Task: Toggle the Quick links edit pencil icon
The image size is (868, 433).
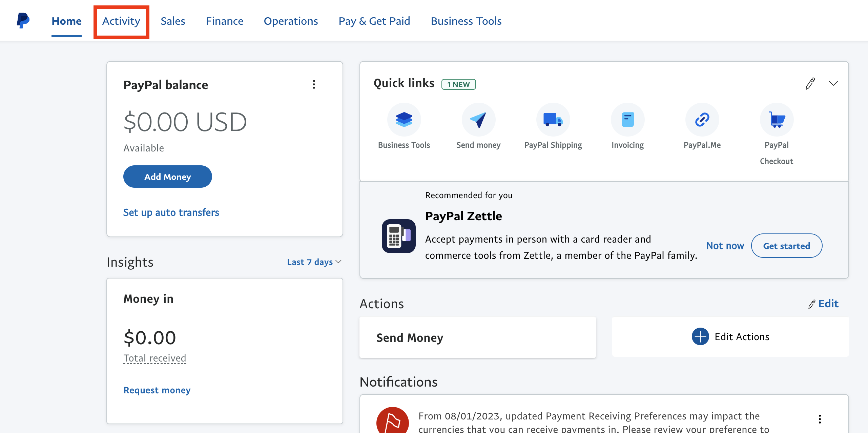Action: click(810, 84)
